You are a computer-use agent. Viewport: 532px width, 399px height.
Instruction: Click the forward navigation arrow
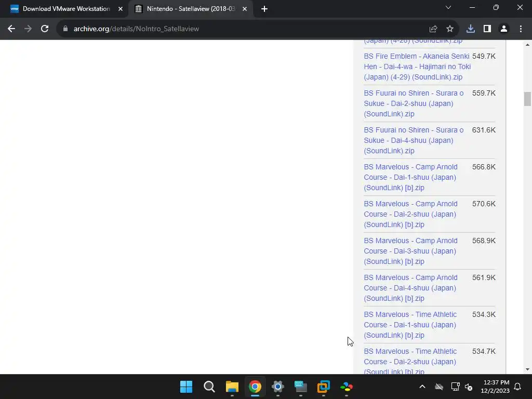[28, 29]
